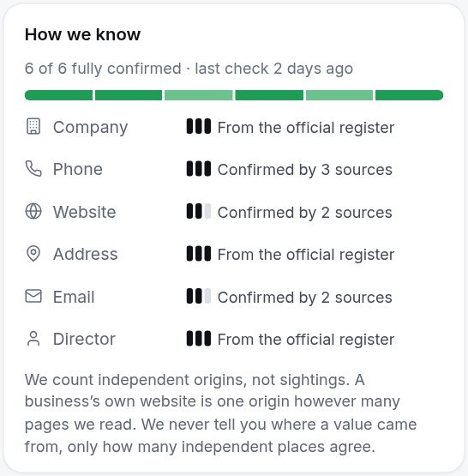This screenshot has width=468, height=476.
Task: Click the Email envelope icon
Action: coord(33,296)
